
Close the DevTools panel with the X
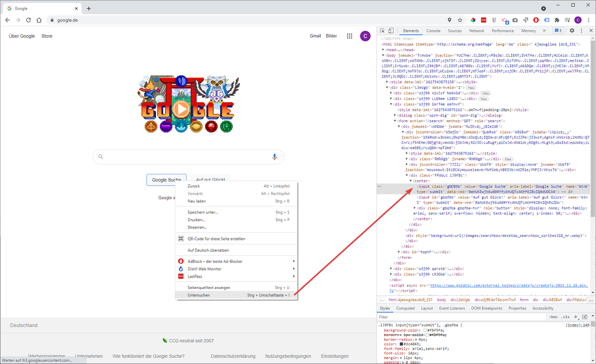590,31
